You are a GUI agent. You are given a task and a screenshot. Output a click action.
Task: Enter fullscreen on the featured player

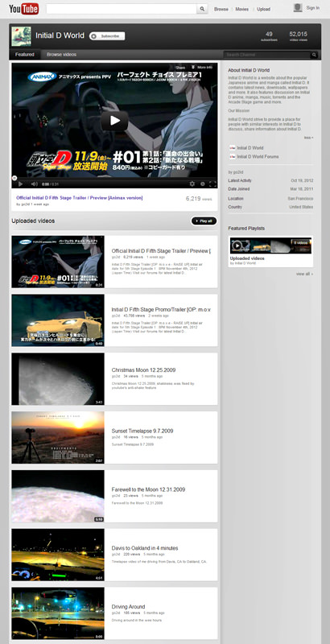(212, 184)
